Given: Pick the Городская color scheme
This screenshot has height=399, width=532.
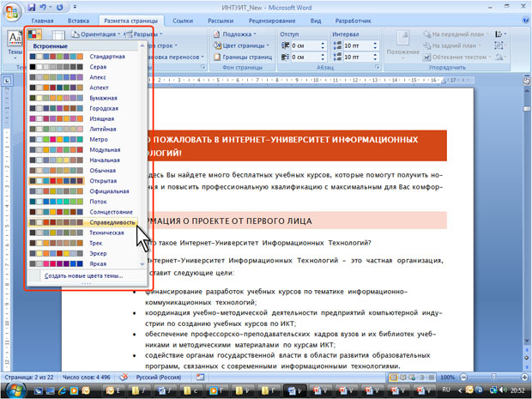Looking at the screenshot, I should [x=83, y=108].
